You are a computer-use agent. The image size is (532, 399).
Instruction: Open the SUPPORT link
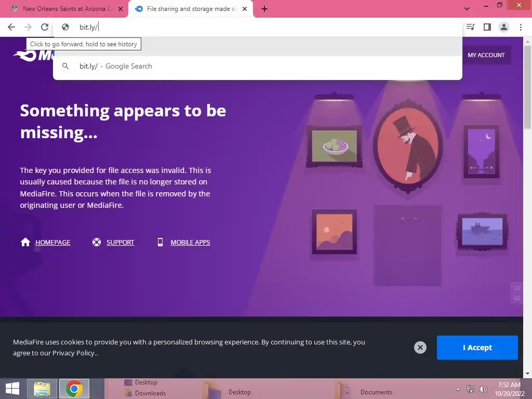pyautogui.click(x=121, y=242)
